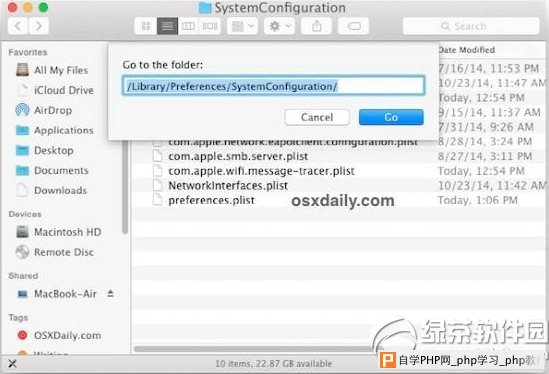Image resolution: width=549 pixels, height=374 pixels.
Task: Click the horizontal scrollbar of file list
Action: click(x=257, y=349)
